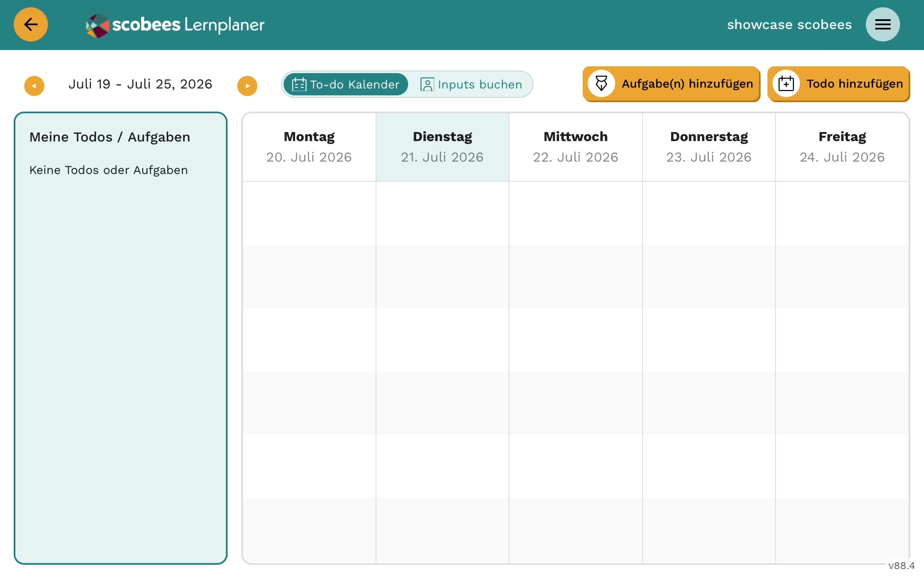The image size is (924, 578).
Task: Select the Dienstag 21. Juli column header
Action: pos(442,147)
